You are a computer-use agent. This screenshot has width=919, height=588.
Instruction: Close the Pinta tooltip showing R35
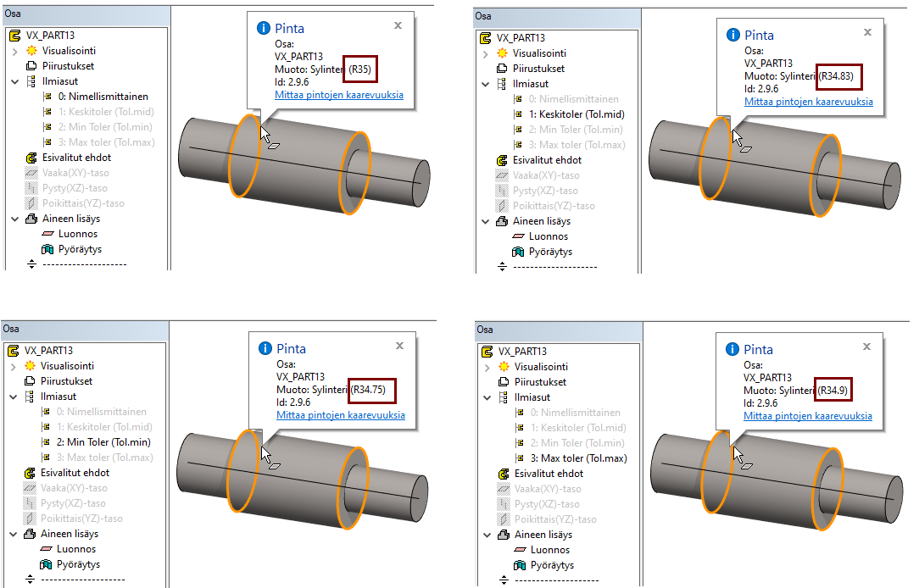(x=398, y=25)
